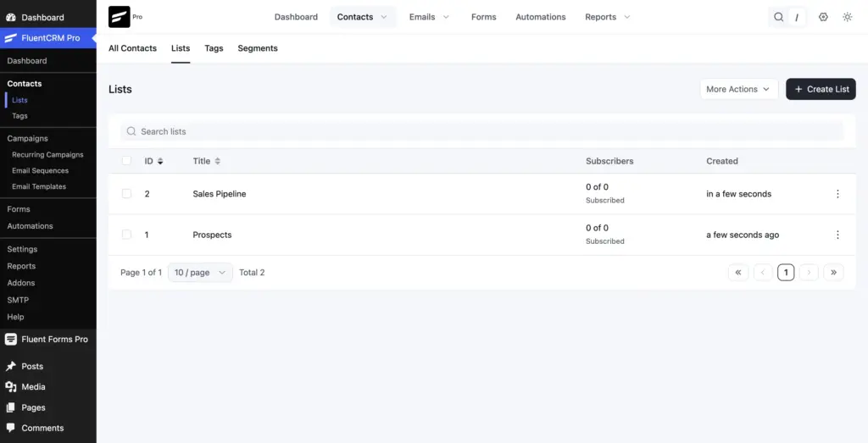Switch to the Tags tab

click(x=214, y=48)
